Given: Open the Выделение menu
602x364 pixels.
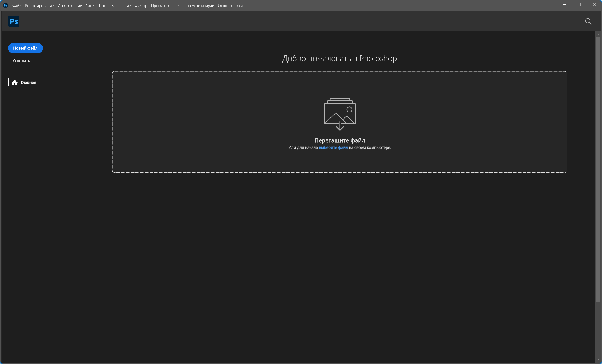Looking at the screenshot, I should pos(121,6).
